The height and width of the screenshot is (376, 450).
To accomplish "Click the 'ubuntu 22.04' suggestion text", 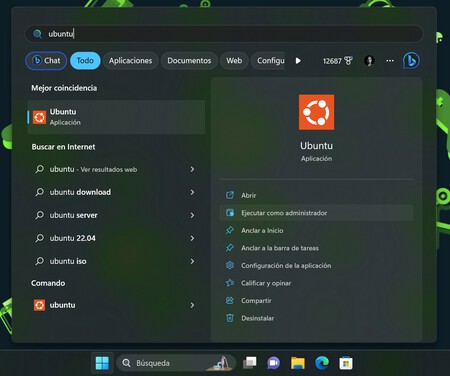I will click(73, 238).
